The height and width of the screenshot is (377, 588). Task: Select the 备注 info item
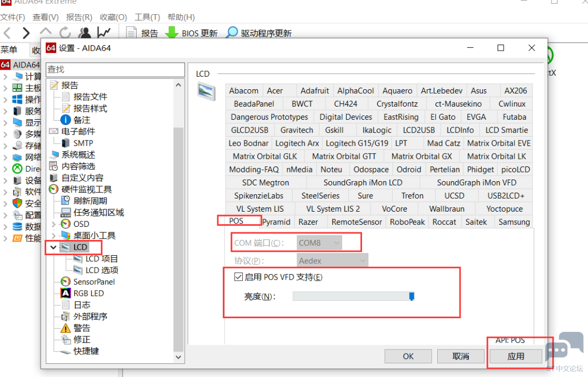[x=82, y=120]
